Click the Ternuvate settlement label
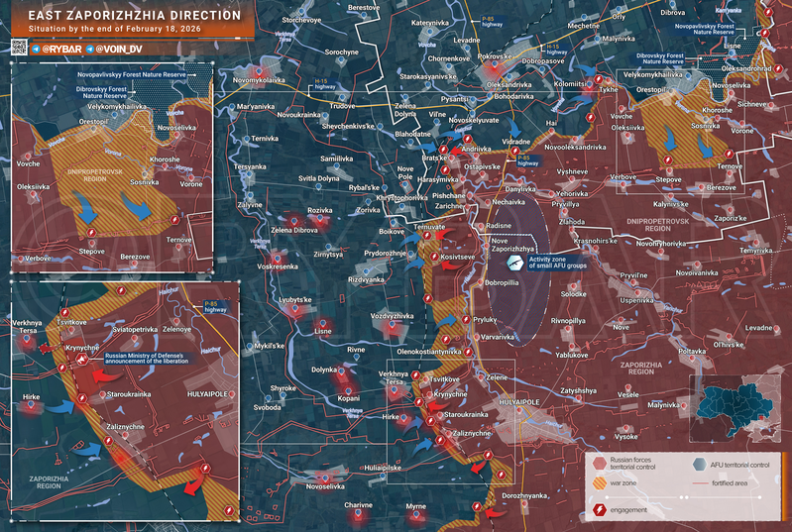Image resolution: width=792 pixels, height=532 pixels. click(430, 227)
